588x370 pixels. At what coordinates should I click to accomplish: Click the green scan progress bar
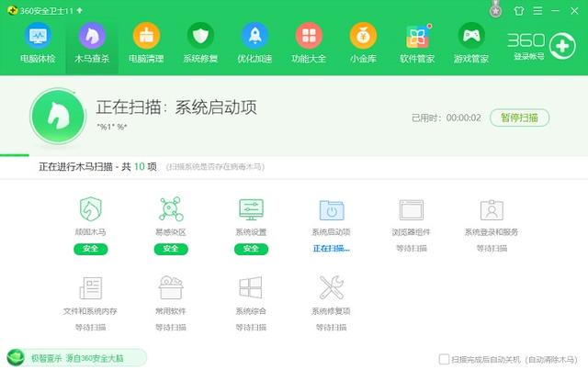(15, 155)
